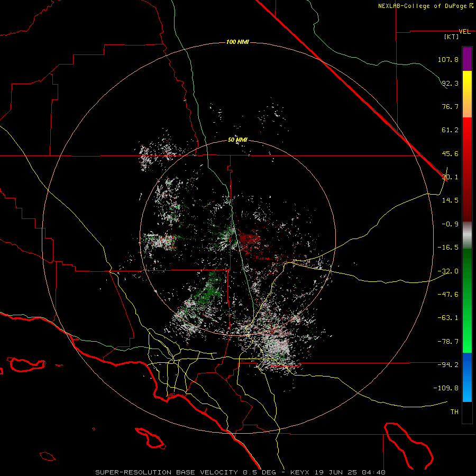Pick the blue segment of velocity color bar
Screen dimensions: 476x476
[x=467, y=377]
